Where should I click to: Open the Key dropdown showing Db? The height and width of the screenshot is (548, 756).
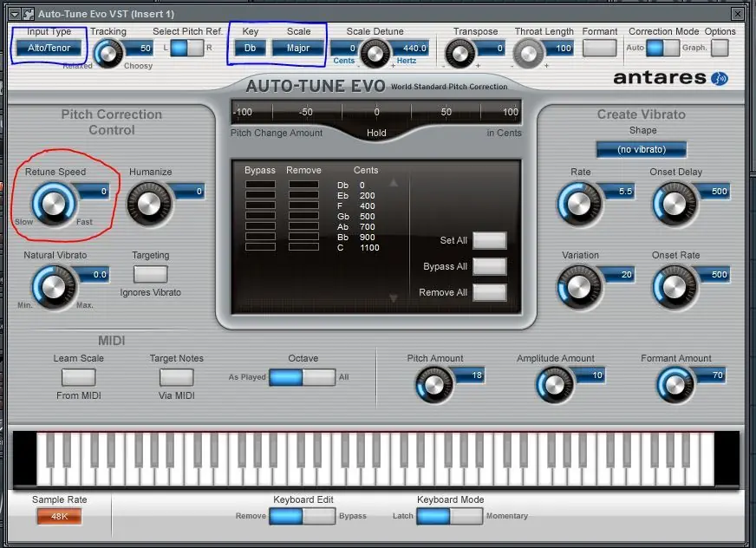(x=250, y=48)
